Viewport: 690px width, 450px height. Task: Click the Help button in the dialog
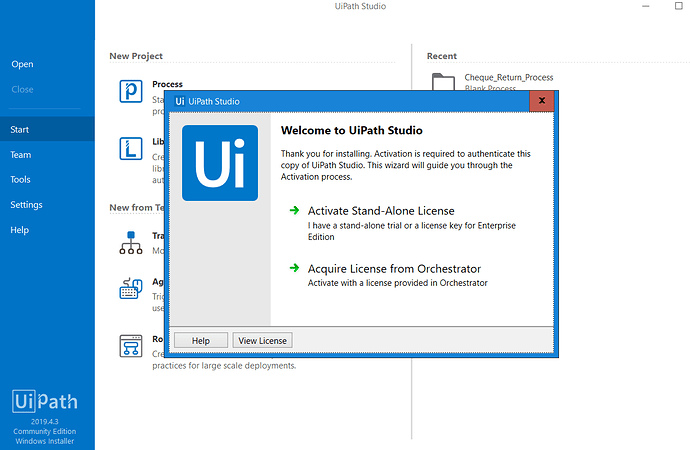click(201, 340)
